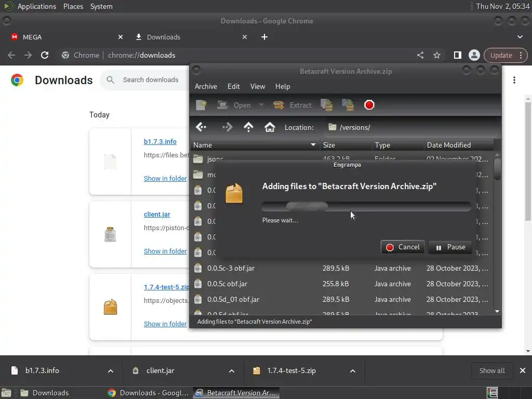Click the add files icon in toolbar
Image resolution: width=532 pixels, height=399 pixels.
click(327, 105)
